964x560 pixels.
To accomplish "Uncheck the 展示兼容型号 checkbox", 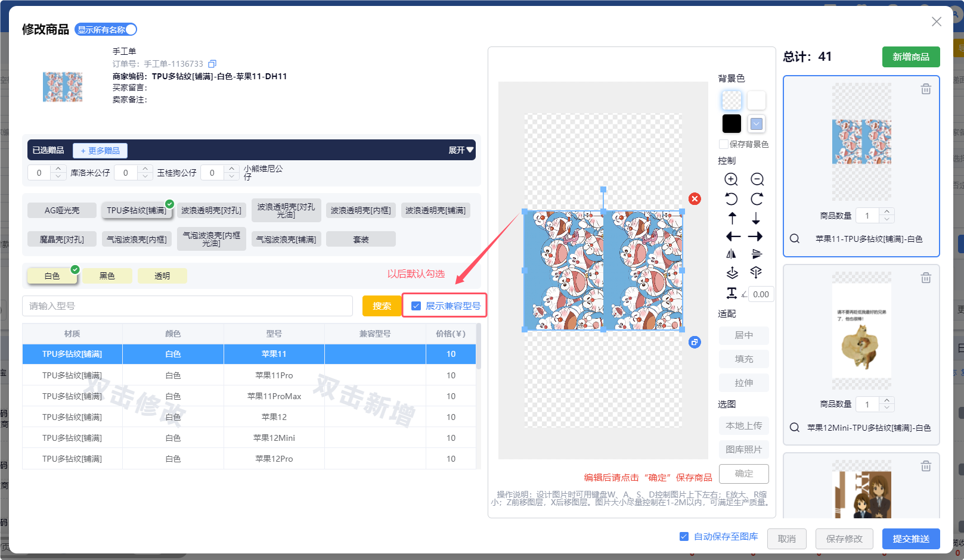I will pyautogui.click(x=416, y=306).
